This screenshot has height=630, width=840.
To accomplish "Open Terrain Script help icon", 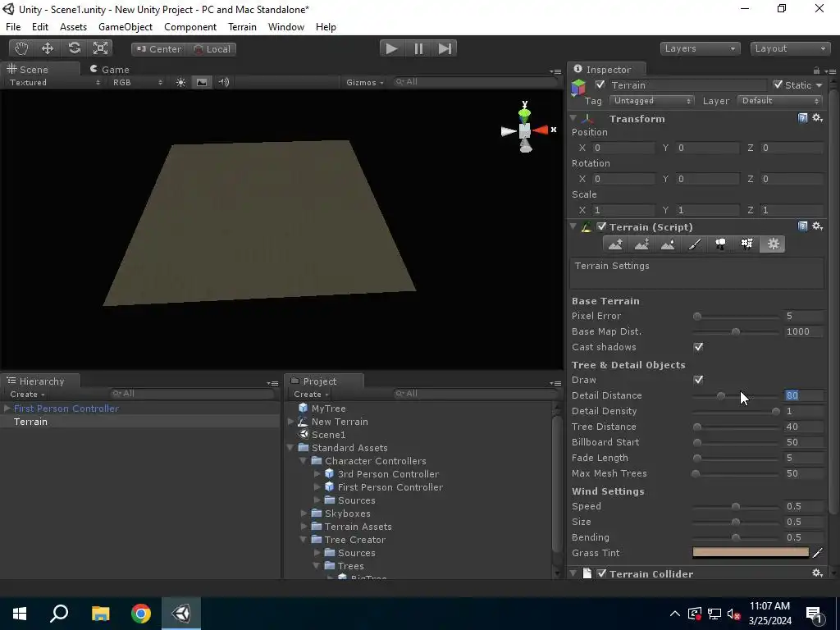I will 802,226.
